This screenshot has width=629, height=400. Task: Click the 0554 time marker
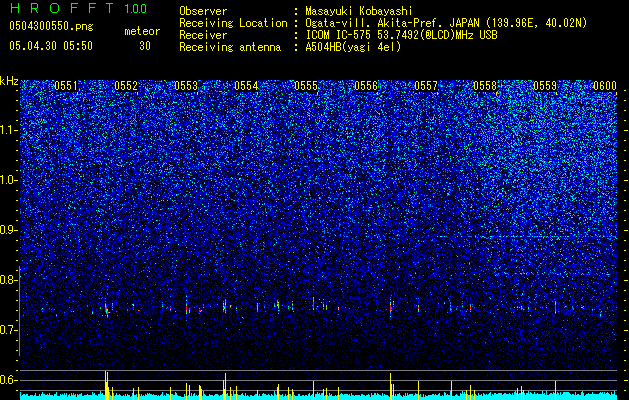246,86
